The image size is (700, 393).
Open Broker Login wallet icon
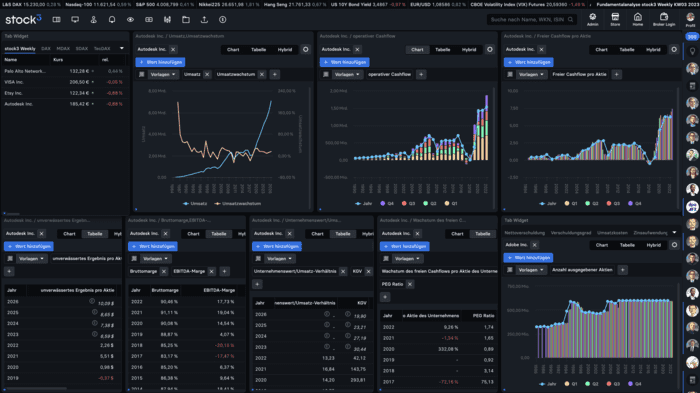(664, 19)
